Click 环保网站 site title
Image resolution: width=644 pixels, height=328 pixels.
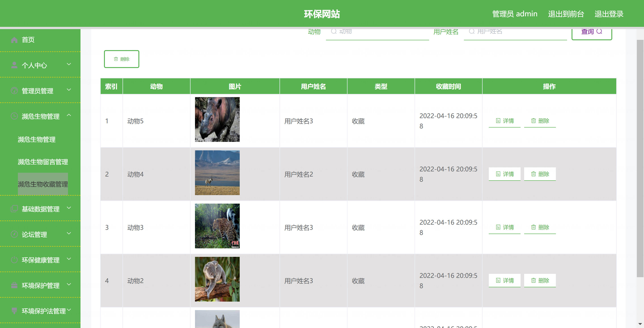pyautogui.click(x=322, y=14)
